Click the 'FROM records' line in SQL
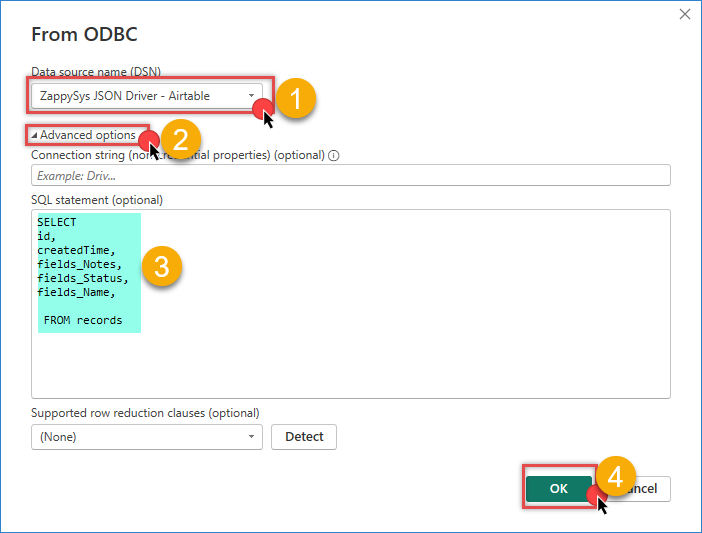Viewport: 702px width, 533px height. 83,320
